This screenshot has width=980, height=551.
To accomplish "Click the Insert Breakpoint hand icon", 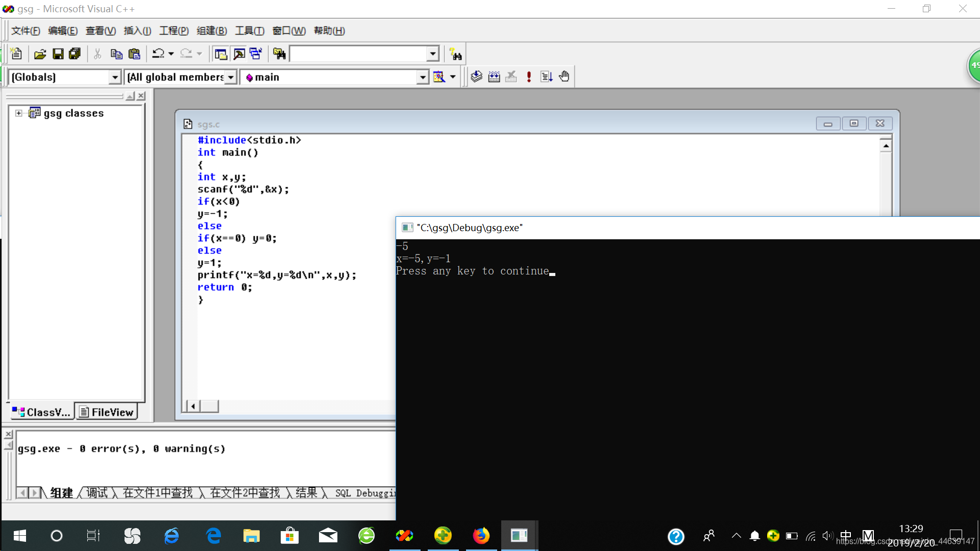I will pyautogui.click(x=564, y=77).
